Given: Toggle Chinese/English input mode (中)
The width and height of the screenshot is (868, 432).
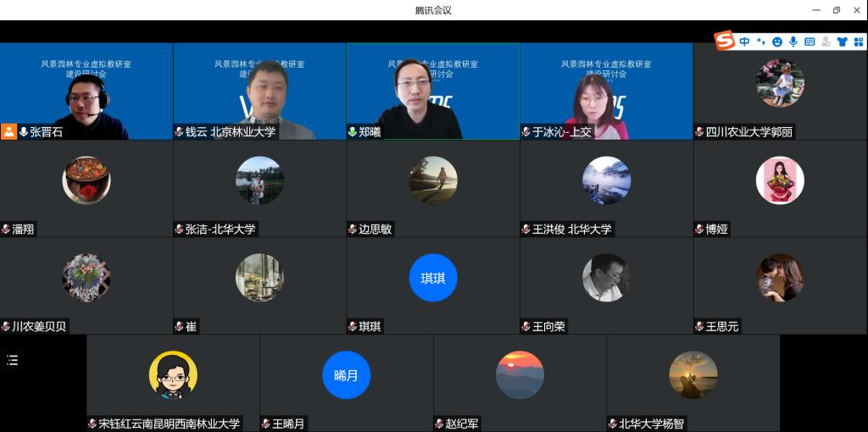Looking at the screenshot, I should tap(744, 42).
